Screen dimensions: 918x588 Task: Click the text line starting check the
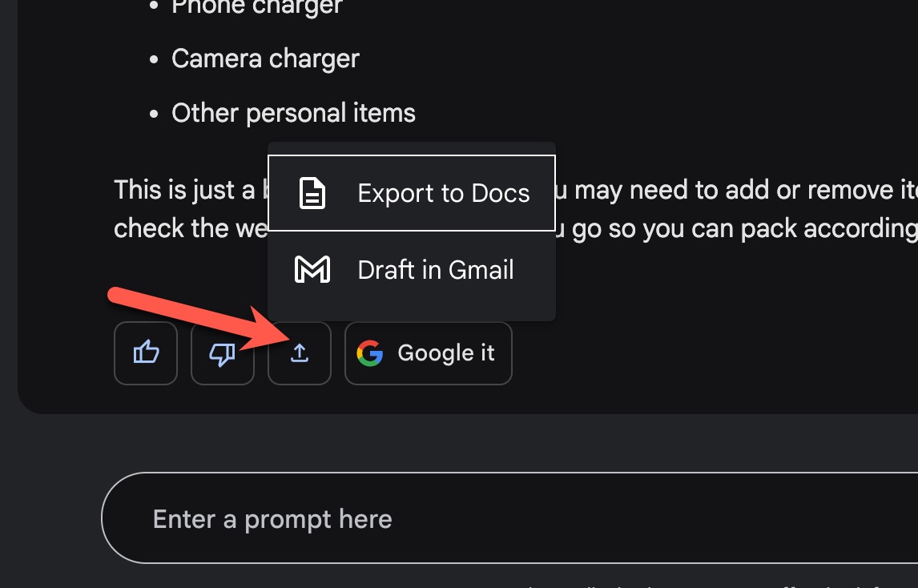(x=188, y=228)
